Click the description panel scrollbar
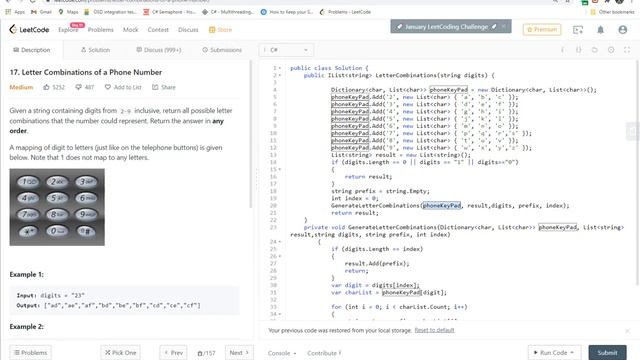 250,135
